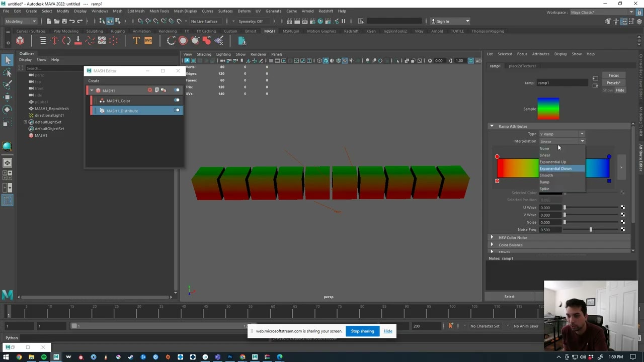Viewport: 644px width, 362px height.
Task: Collapse the Ramp Attributes section
Action: (x=492, y=126)
